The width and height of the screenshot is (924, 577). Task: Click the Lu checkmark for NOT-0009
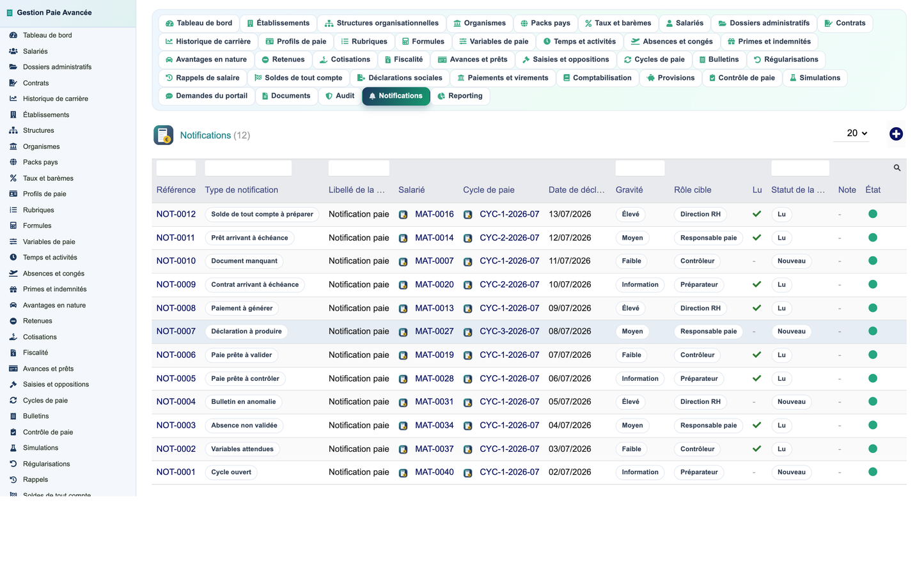coord(756,284)
